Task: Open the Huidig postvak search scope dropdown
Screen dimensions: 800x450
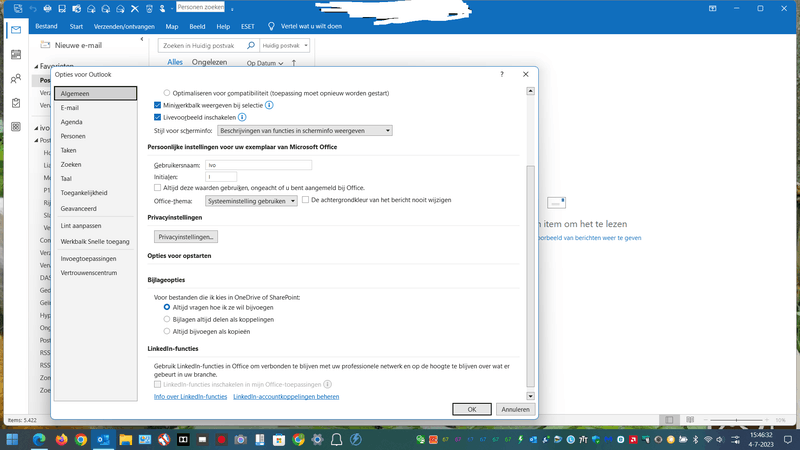Action: pos(284,45)
